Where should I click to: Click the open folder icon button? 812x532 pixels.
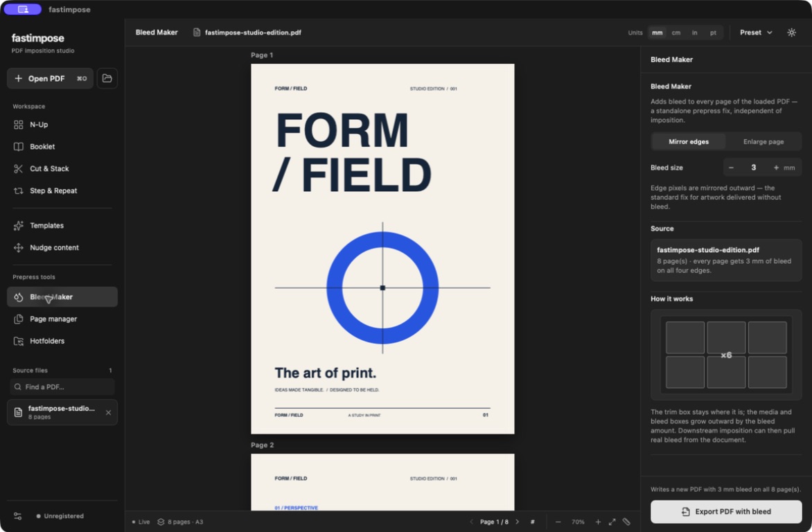coord(107,78)
